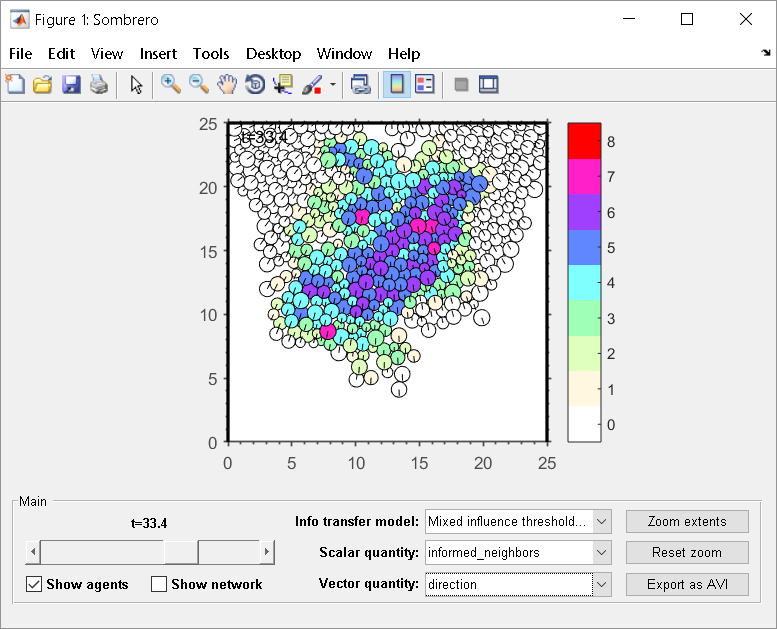Dock the figure using the corner arrow
The width and height of the screenshot is (777, 629).
coord(766,52)
